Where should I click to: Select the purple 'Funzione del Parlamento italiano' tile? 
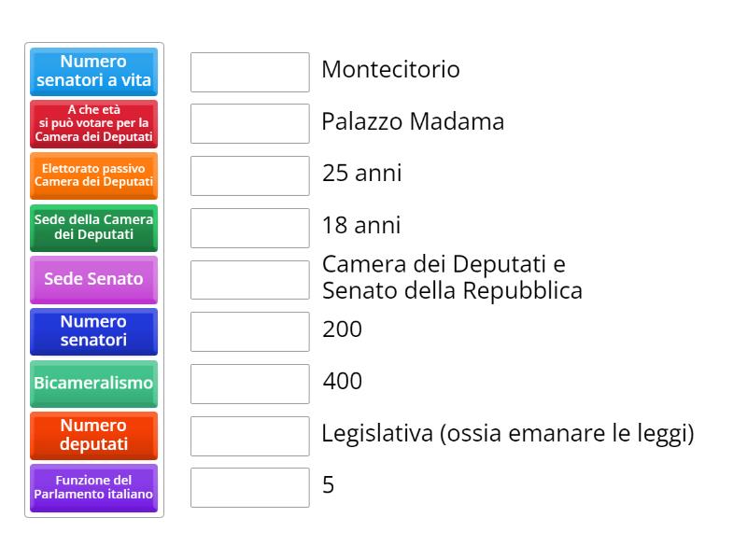[x=93, y=488]
